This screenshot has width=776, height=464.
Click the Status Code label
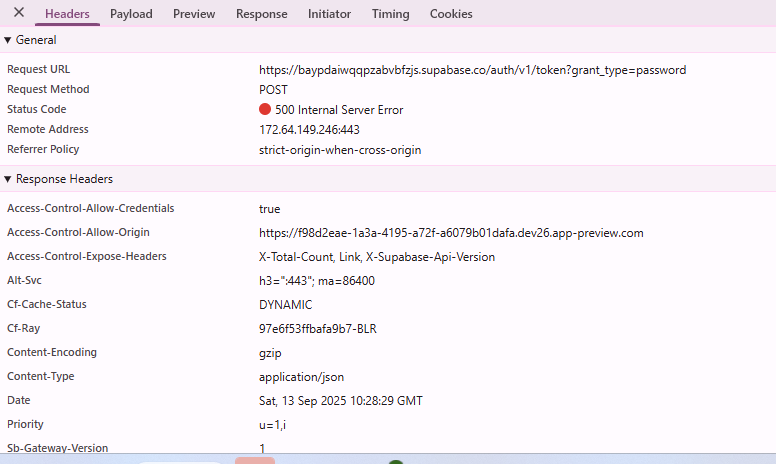coord(37,109)
